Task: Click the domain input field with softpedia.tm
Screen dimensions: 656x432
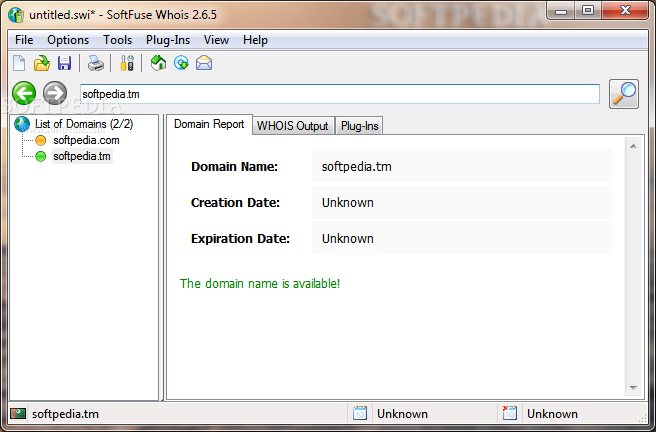Action: click(340, 94)
